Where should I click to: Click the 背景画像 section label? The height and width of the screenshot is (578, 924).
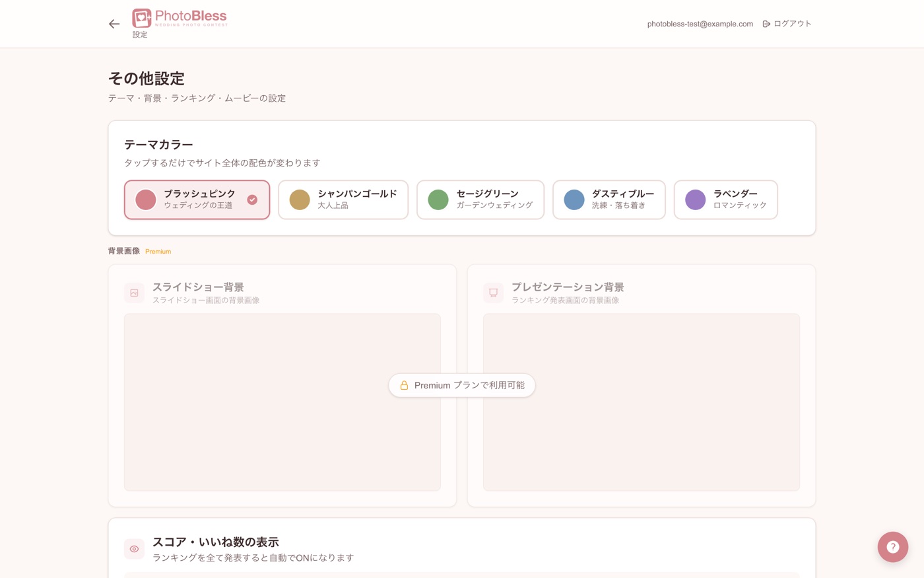point(124,251)
